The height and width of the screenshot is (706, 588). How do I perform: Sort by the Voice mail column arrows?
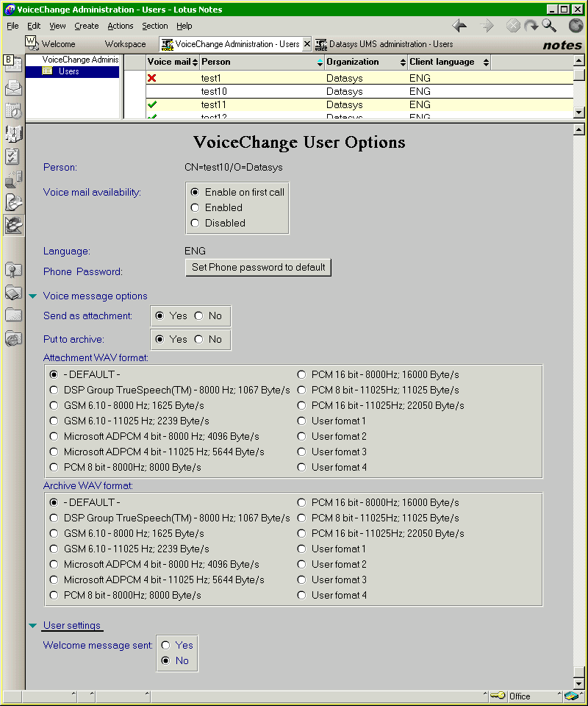195,62
